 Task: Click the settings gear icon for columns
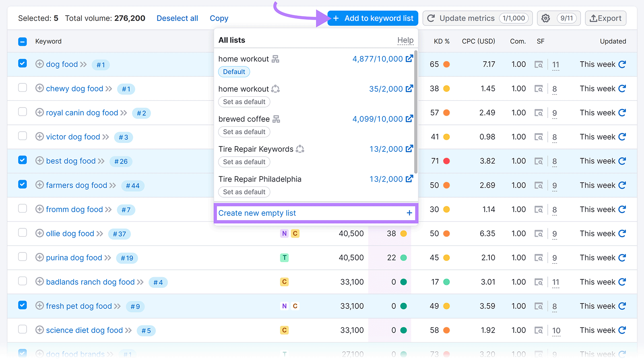[545, 19]
